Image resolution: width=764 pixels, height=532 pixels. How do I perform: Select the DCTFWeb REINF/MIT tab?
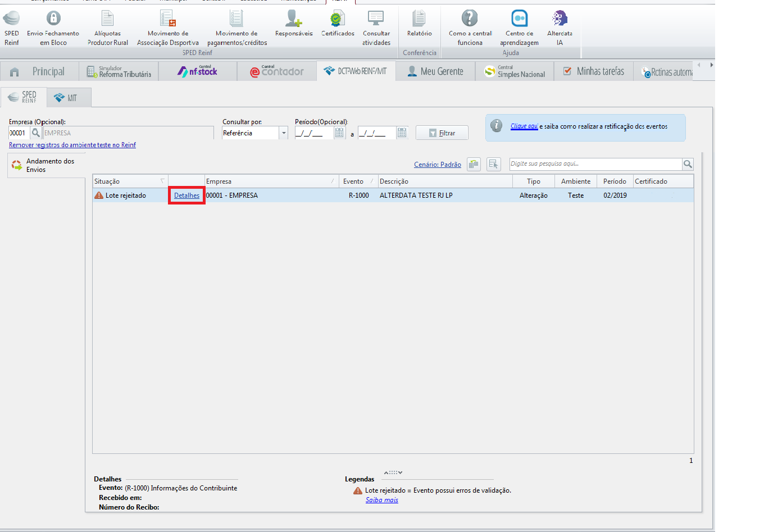pos(356,71)
